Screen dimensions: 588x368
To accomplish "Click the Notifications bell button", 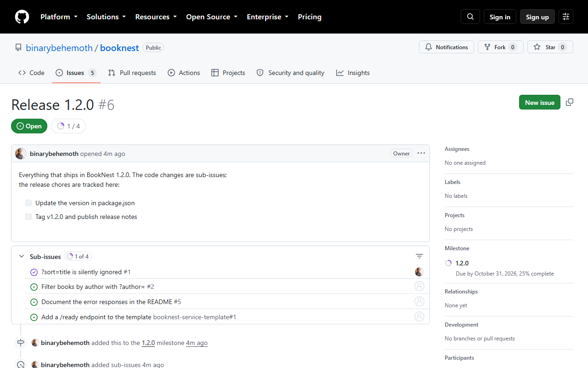I will click(446, 47).
